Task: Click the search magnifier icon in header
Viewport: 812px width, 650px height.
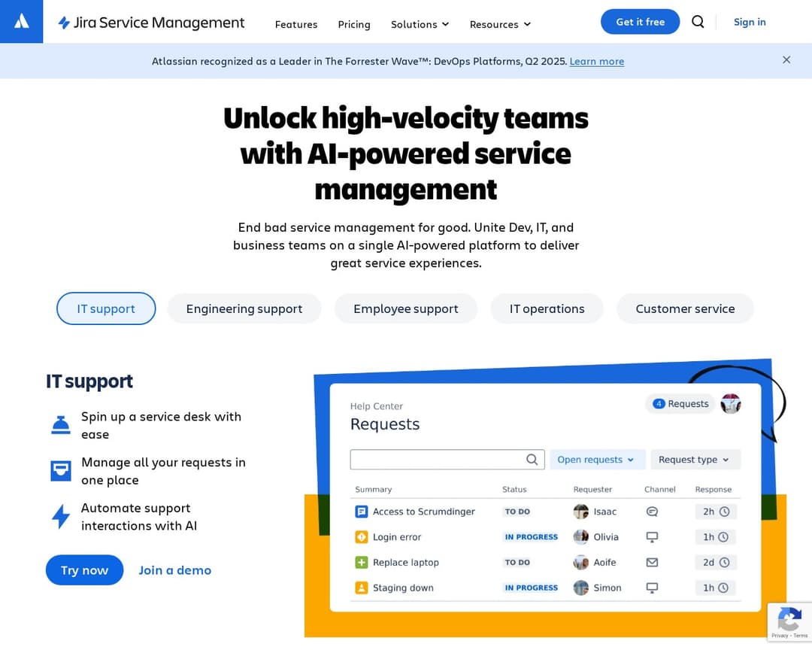Action: 698,22
